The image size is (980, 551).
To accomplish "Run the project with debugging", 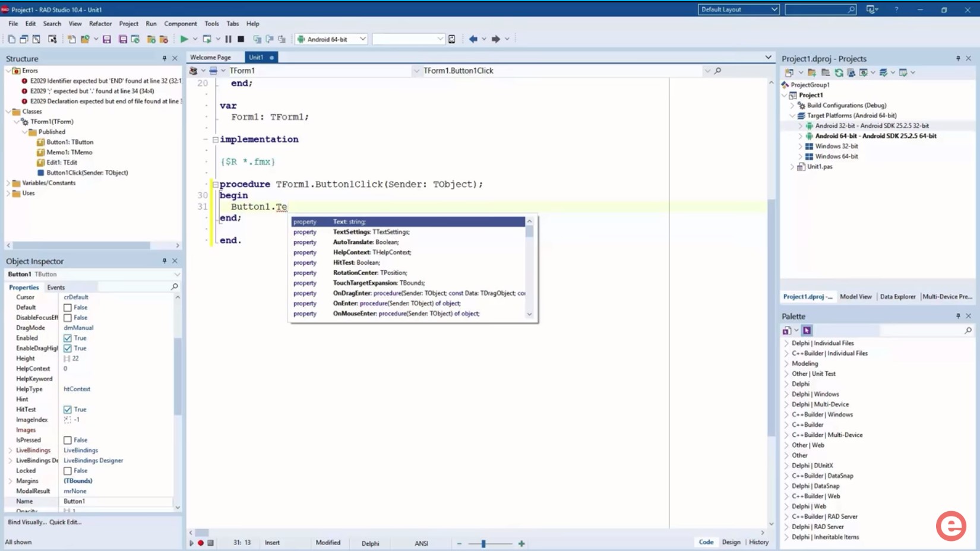I will (184, 39).
